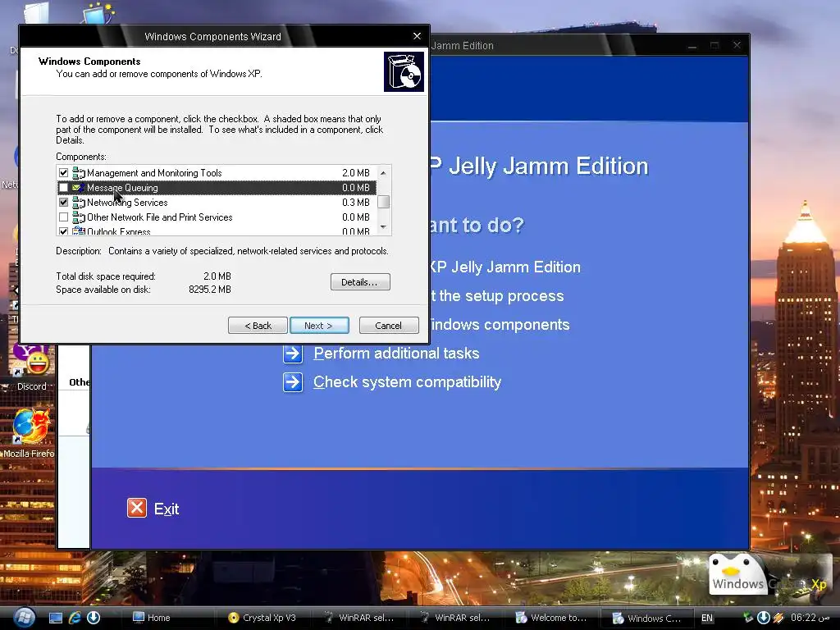Click the Perform additional tasks arrow icon
The height and width of the screenshot is (630, 840).
coord(293,354)
